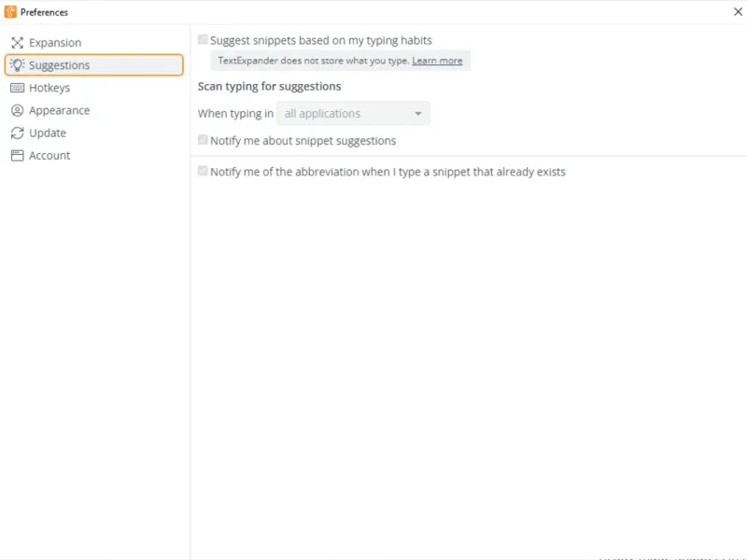747x560 pixels.
Task: Enable suggest snippets based on typing habits
Action: click(203, 39)
